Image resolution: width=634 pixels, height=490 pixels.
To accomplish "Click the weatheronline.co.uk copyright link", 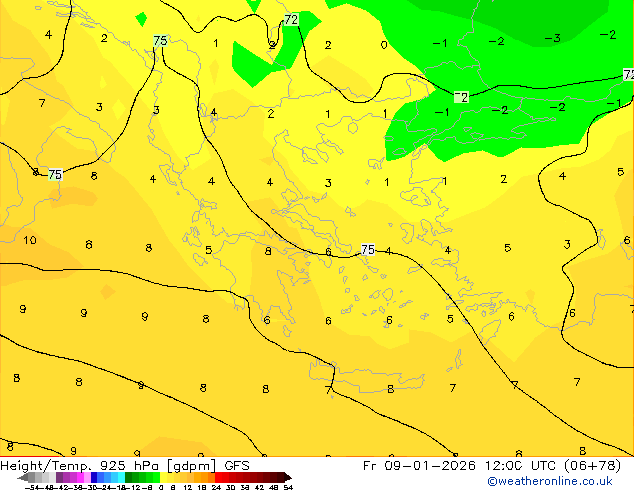I will pos(550,482).
